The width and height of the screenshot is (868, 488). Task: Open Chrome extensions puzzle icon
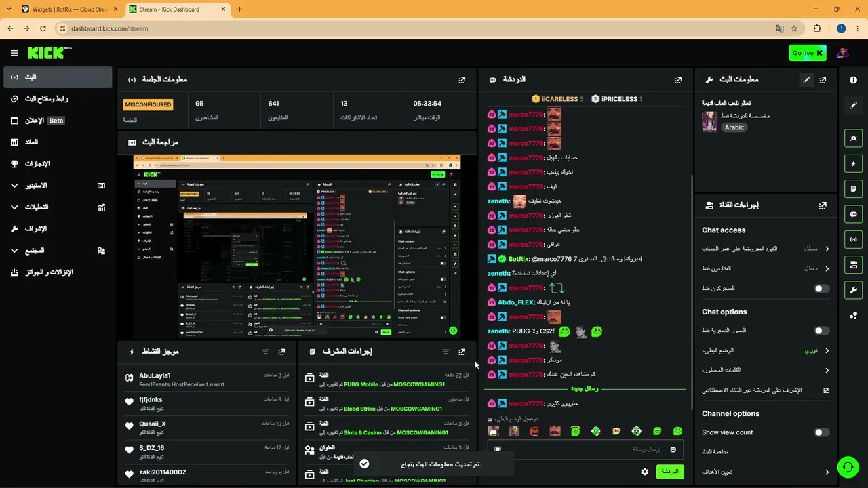click(x=817, y=28)
